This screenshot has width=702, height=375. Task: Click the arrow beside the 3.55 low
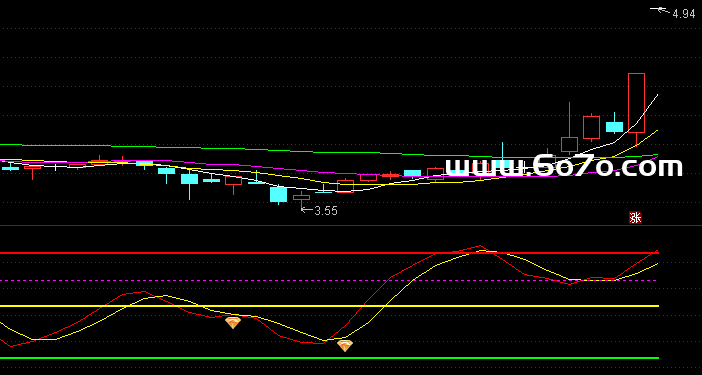[x=307, y=209]
